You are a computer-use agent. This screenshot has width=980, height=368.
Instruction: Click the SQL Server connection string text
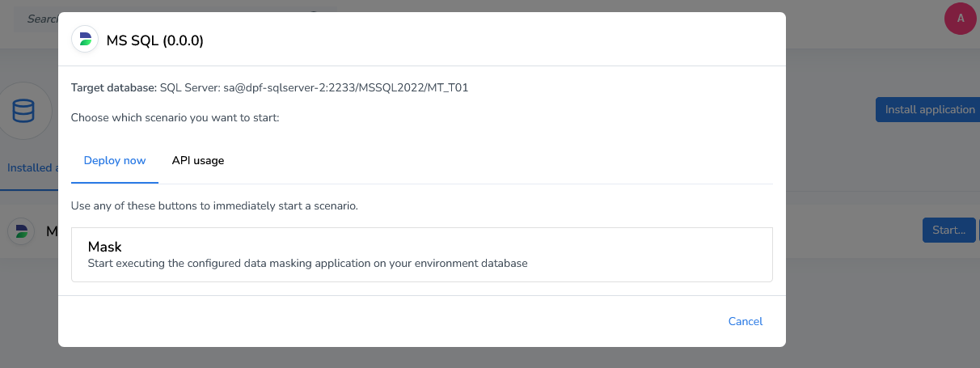pyautogui.click(x=314, y=87)
